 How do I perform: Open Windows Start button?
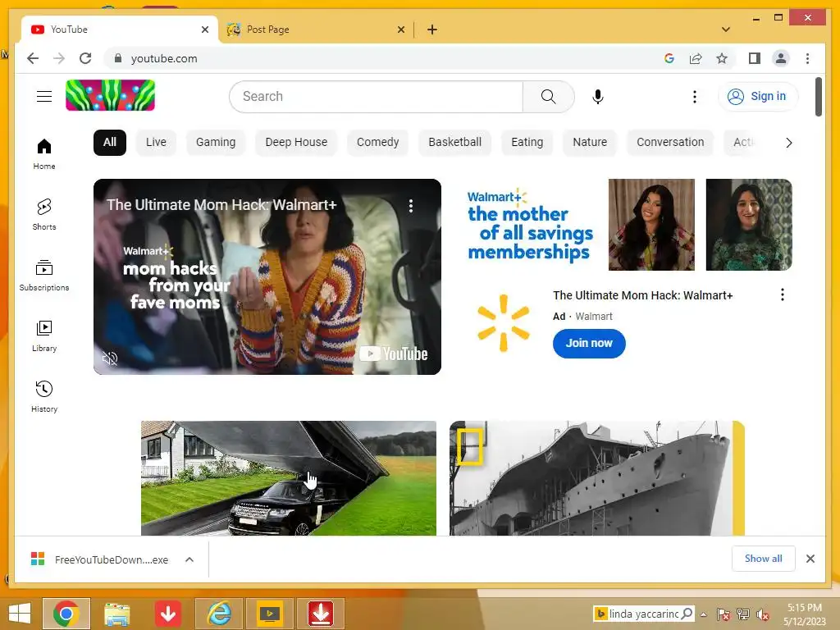tap(20, 614)
